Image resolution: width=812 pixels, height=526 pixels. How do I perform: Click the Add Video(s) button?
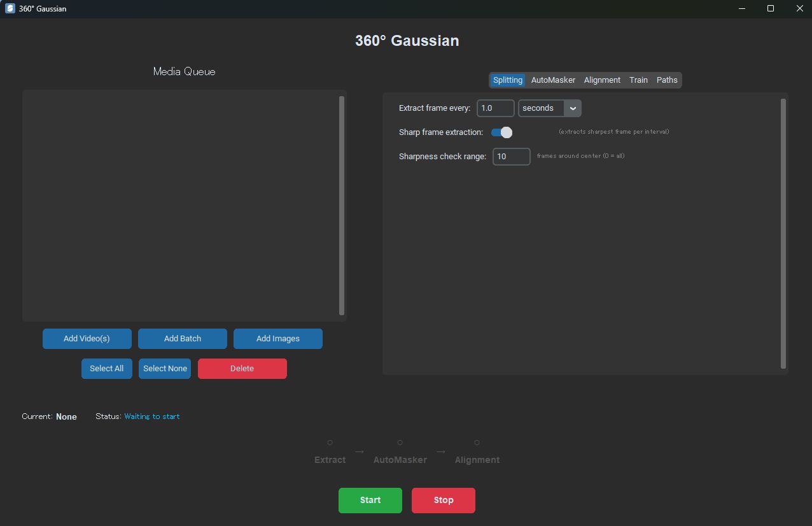87,338
